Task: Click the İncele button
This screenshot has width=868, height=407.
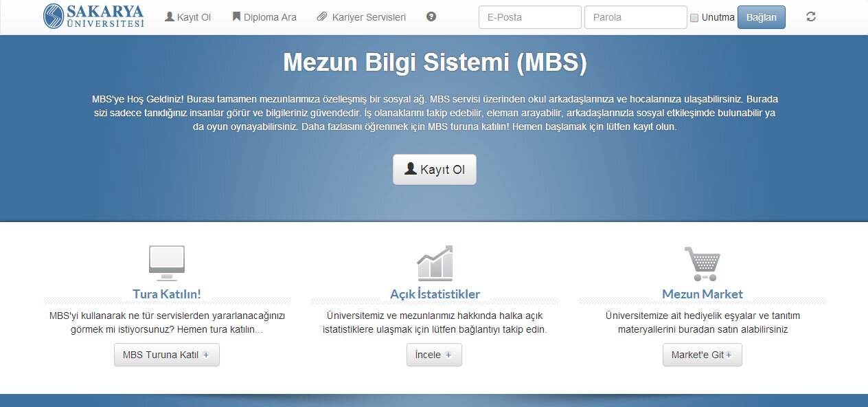Action: click(434, 355)
